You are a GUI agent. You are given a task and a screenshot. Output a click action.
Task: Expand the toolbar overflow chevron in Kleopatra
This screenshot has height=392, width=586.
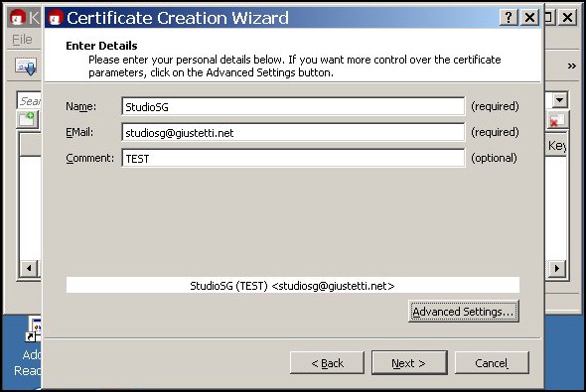(571, 66)
